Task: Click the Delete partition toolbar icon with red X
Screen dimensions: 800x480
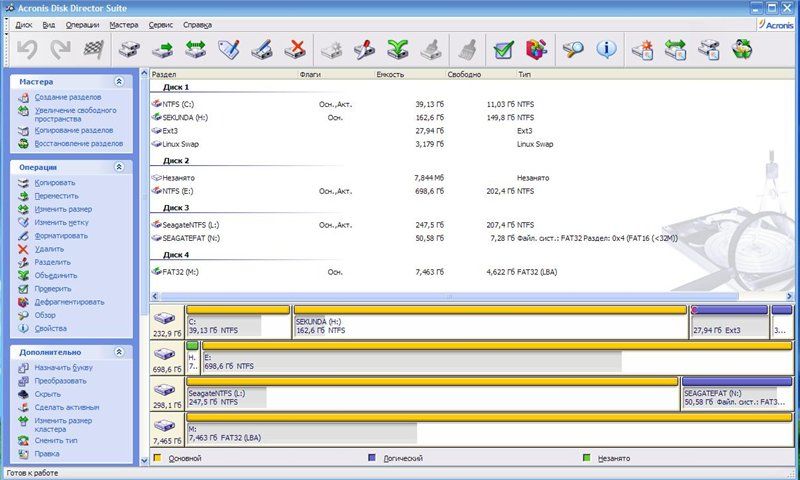Action: click(295, 49)
